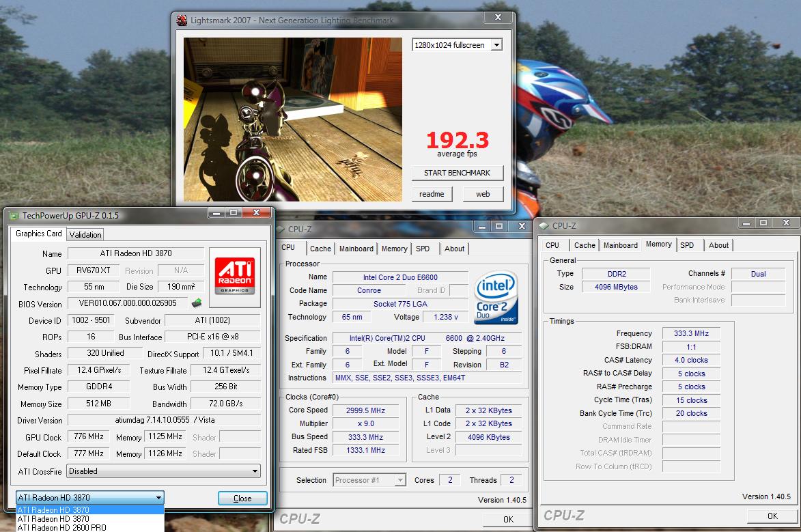Click the 4096 MBytes memory size value
This screenshot has height=532, width=801.
coord(617,288)
